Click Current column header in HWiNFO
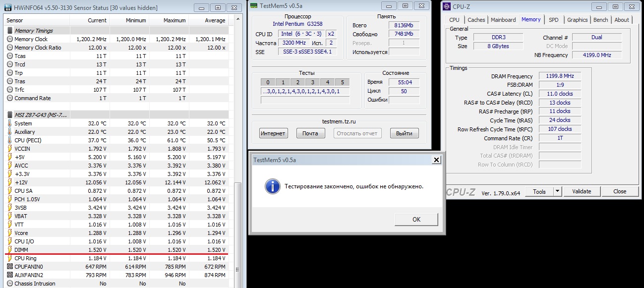The image size is (644, 288). point(90,20)
